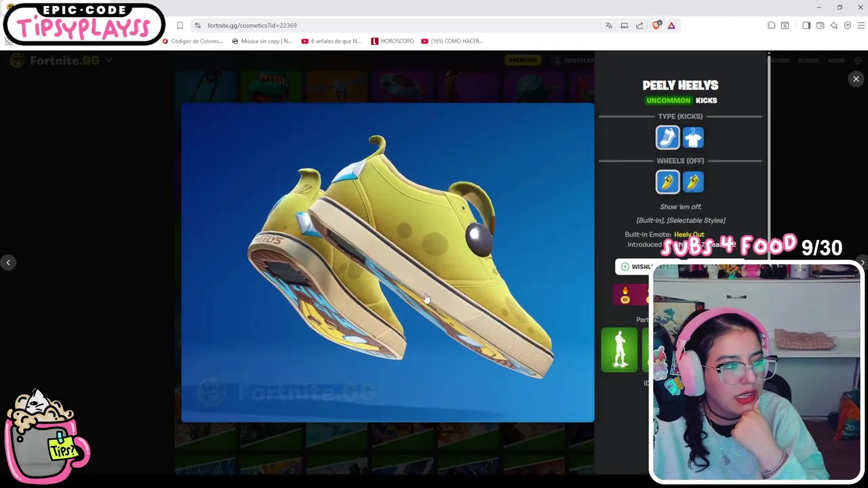Click the KICKS label next to UNCOMMON
868x488 pixels.
[x=706, y=100]
